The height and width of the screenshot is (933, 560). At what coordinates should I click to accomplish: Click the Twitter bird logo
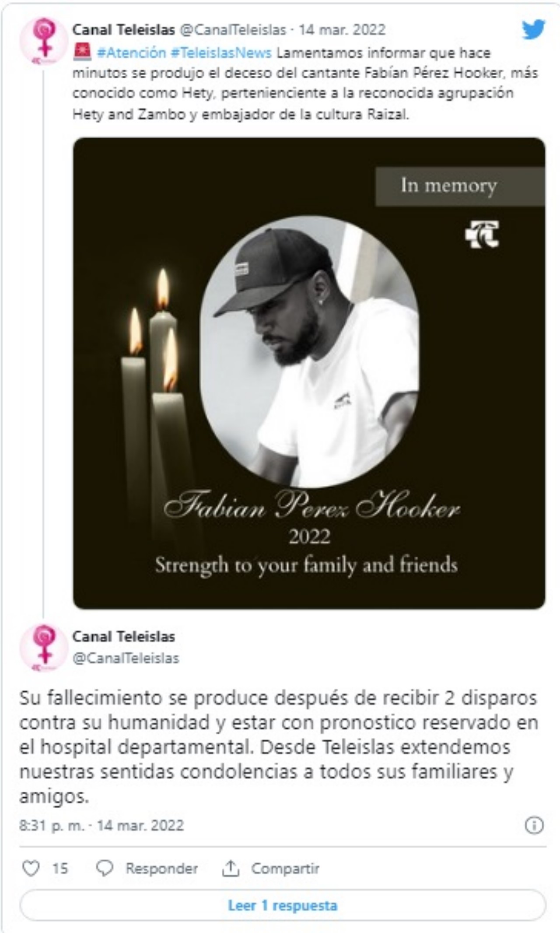click(533, 29)
